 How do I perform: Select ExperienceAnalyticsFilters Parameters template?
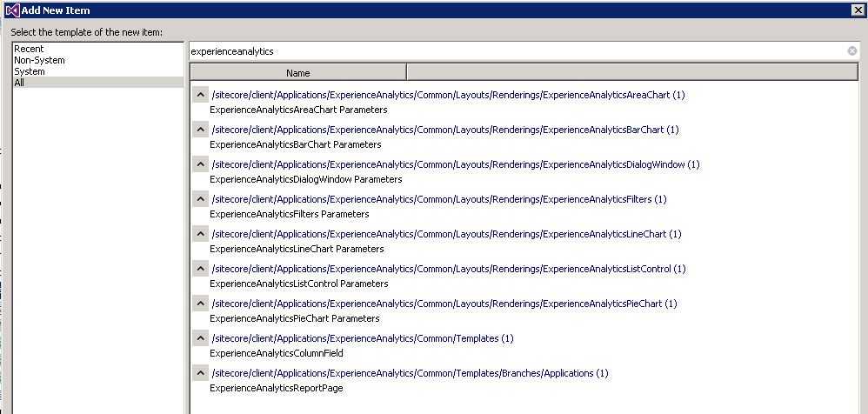(290, 214)
